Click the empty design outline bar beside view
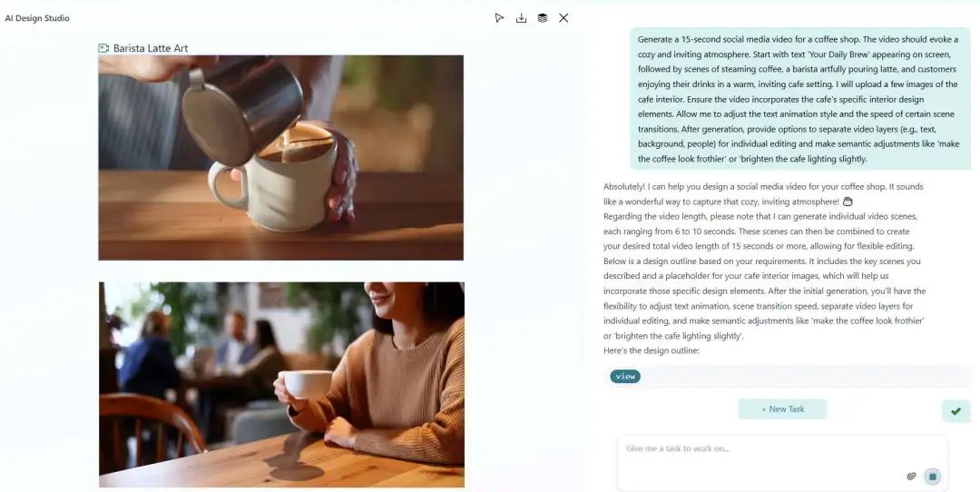 pos(805,377)
